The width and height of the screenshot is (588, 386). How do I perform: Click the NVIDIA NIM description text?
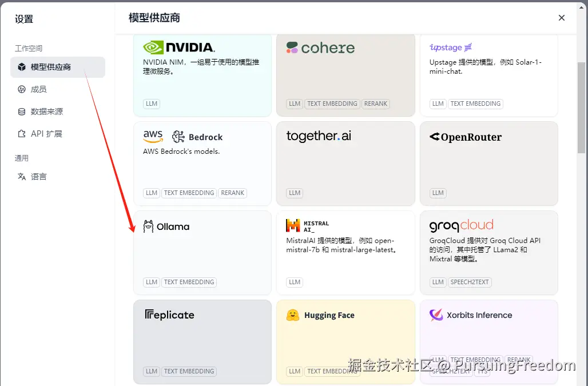pyautogui.click(x=201, y=67)
